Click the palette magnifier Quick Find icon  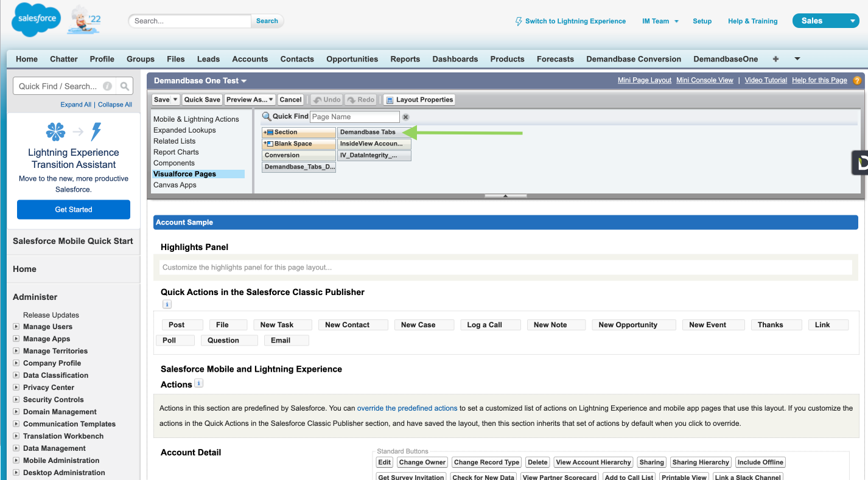coord(267,116)
